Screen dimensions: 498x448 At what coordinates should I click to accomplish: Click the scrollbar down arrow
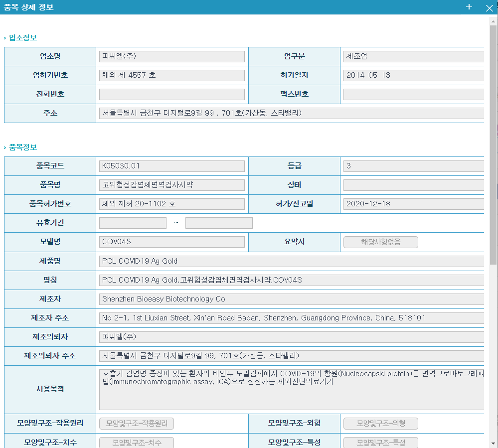(493, 444)
